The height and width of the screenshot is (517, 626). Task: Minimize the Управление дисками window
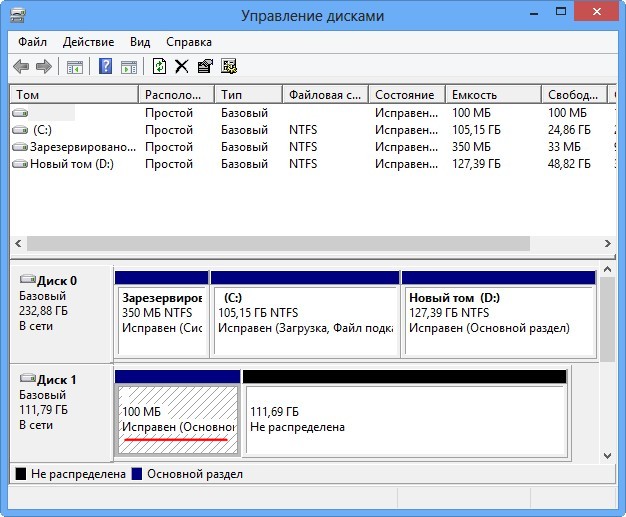click(x=534, y=14)
